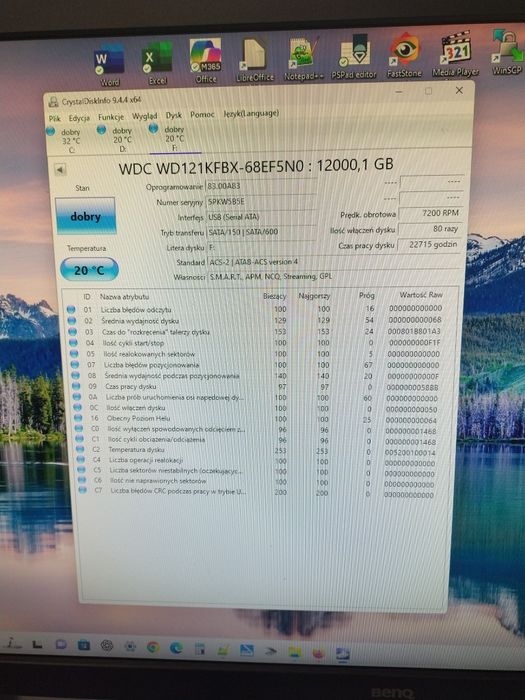Open the Dysk menu
Screen dimensions: 525x700
pos(174,115)
